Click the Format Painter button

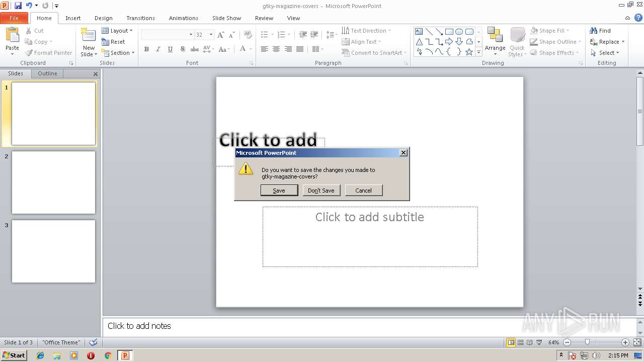(x=49, y=53)
